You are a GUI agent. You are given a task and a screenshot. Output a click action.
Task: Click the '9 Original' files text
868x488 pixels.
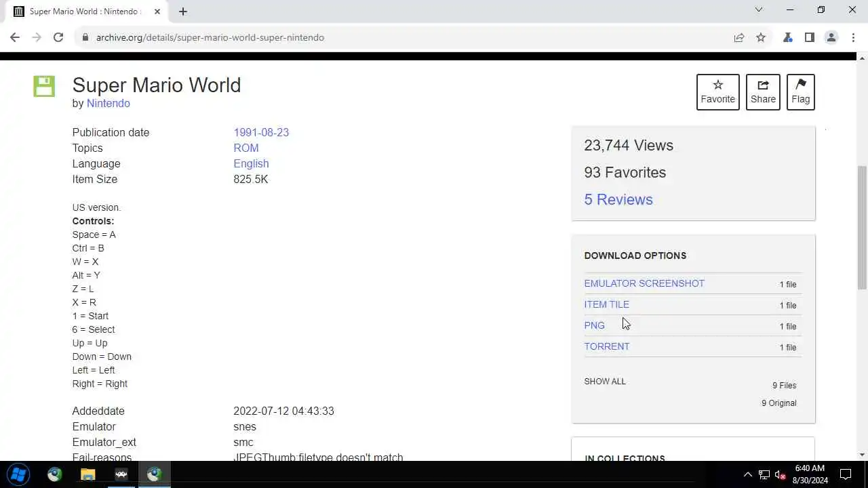click(x=779, y=403)
